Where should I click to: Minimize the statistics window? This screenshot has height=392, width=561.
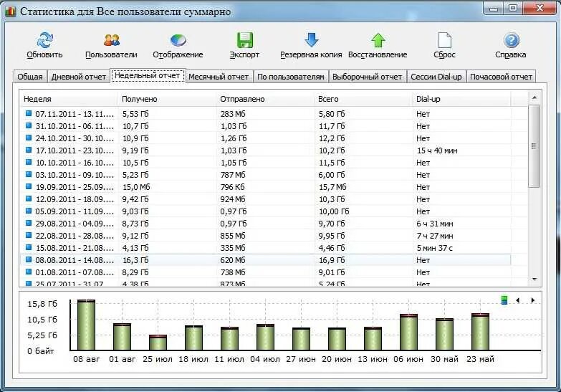494,9
